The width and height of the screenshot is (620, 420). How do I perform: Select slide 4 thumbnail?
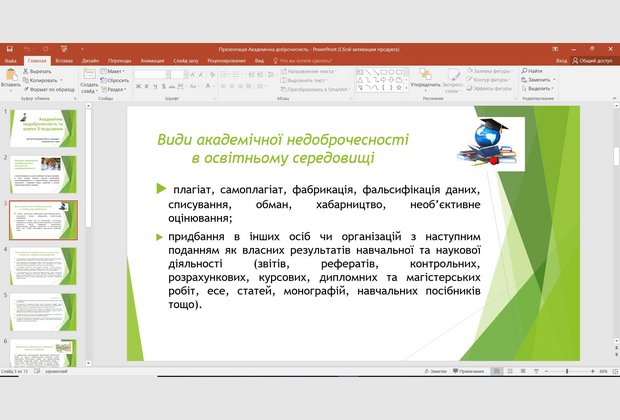[43, 266]
